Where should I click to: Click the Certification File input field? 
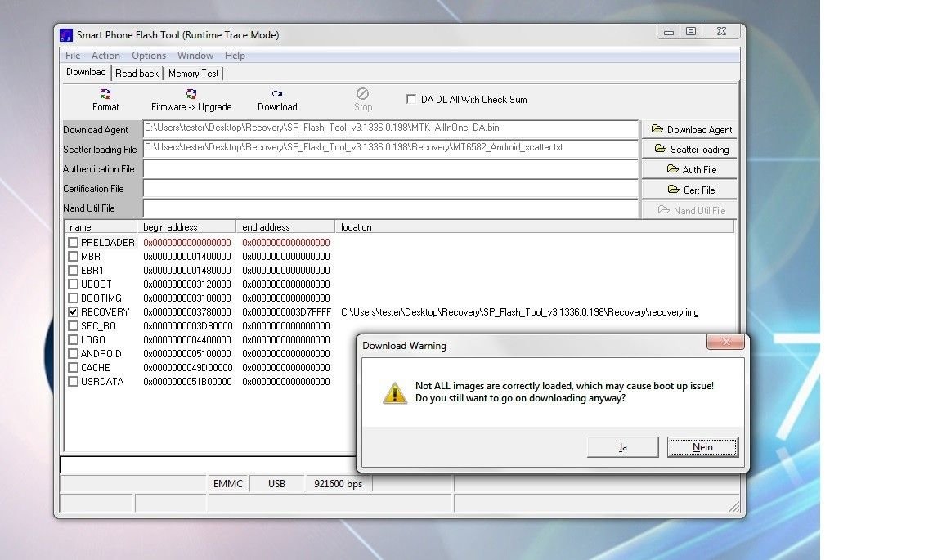tap(391, 189)
